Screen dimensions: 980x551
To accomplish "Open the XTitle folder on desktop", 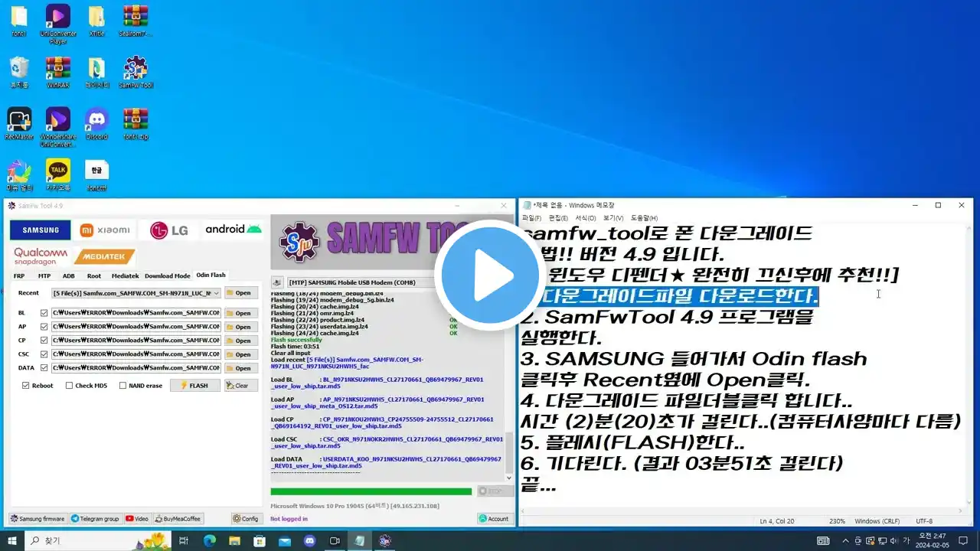I will pyautogui.click(x=96, y=21).
